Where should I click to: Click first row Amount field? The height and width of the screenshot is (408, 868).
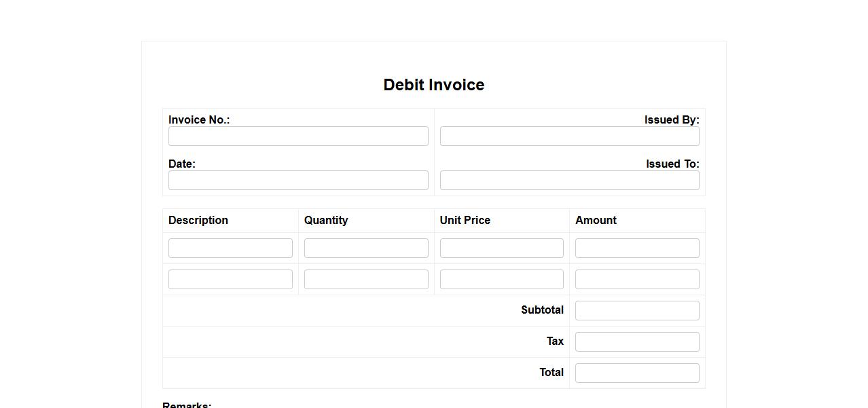point(637,248)
